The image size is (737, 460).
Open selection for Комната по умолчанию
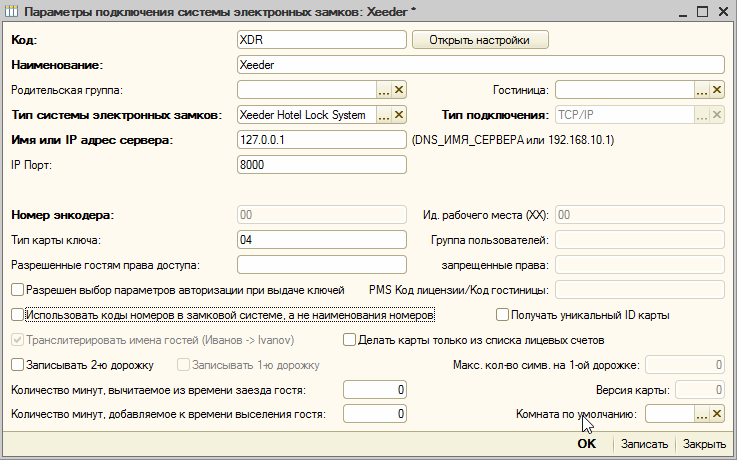[702, 414]
